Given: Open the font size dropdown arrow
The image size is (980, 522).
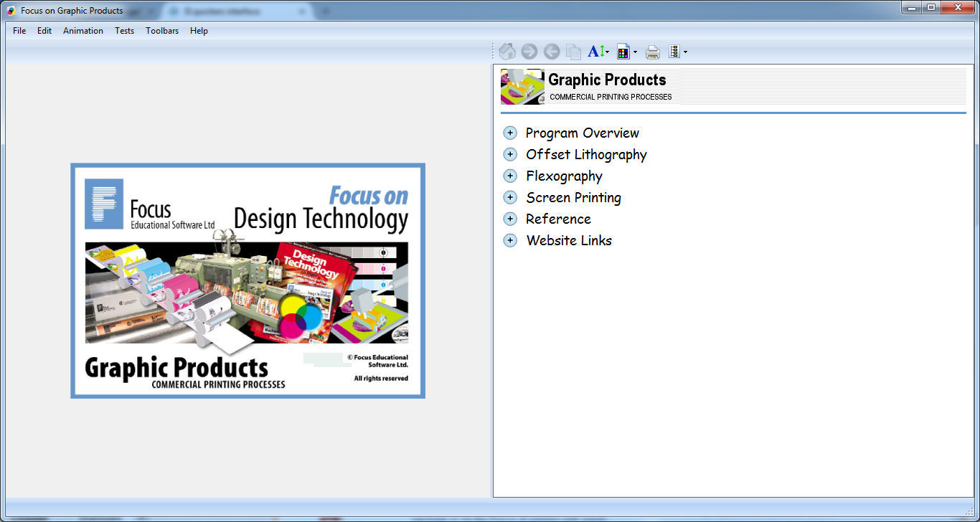Looking at the screenshot, I should point(608,52).
